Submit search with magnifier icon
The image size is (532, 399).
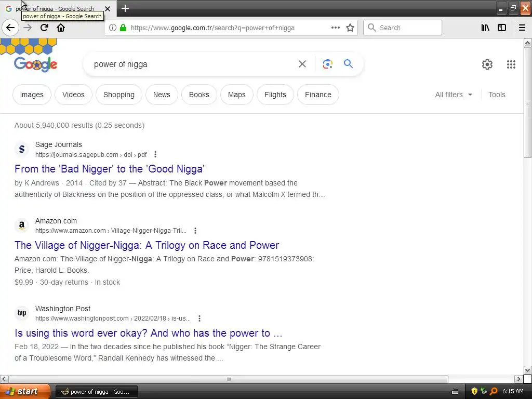pyautogui.click(x=348, y=63)
